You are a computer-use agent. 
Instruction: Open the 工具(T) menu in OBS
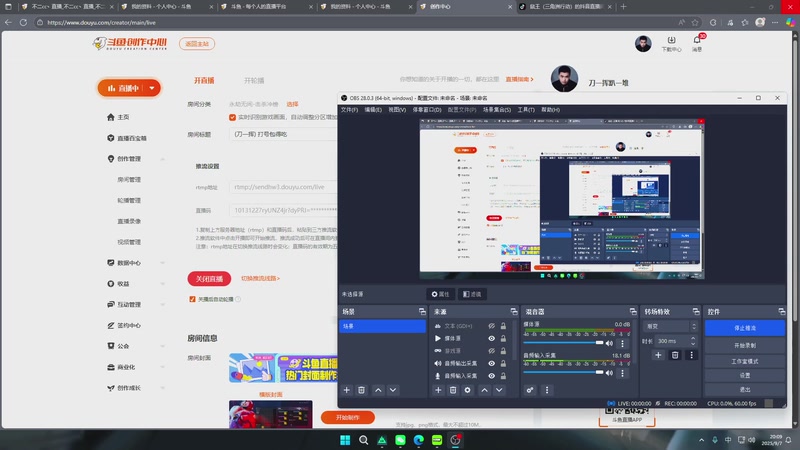pos(526,110)
